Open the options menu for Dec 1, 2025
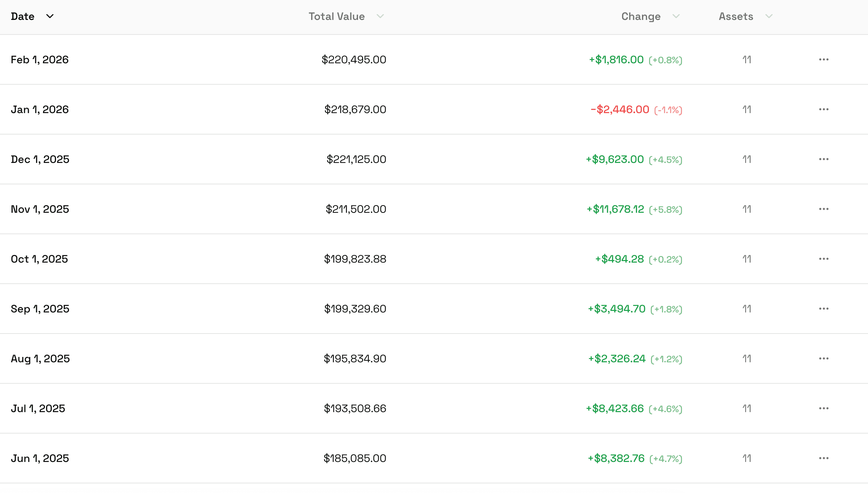The width and height of the screenshot is (868, 493). 824,159
